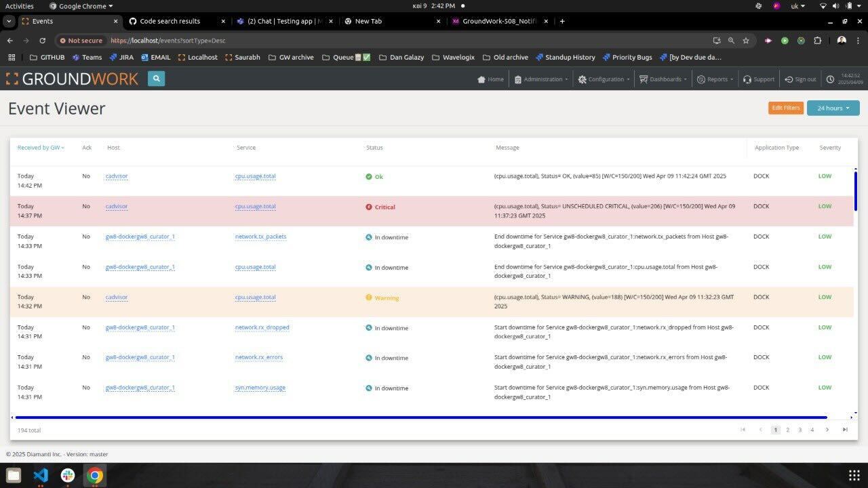The height and width of the screenshot is (488, 868).
Task: Open the Show Applications grid icon
Action: pos(854,475)
